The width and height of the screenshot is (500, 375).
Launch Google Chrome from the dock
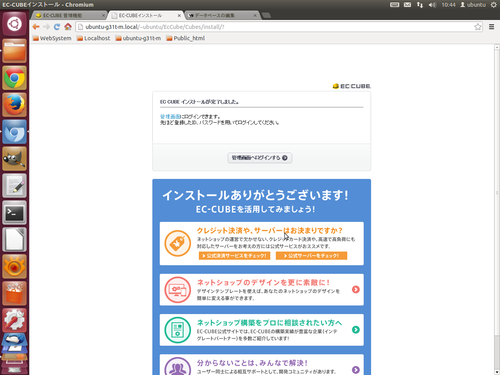coord(14,78)
